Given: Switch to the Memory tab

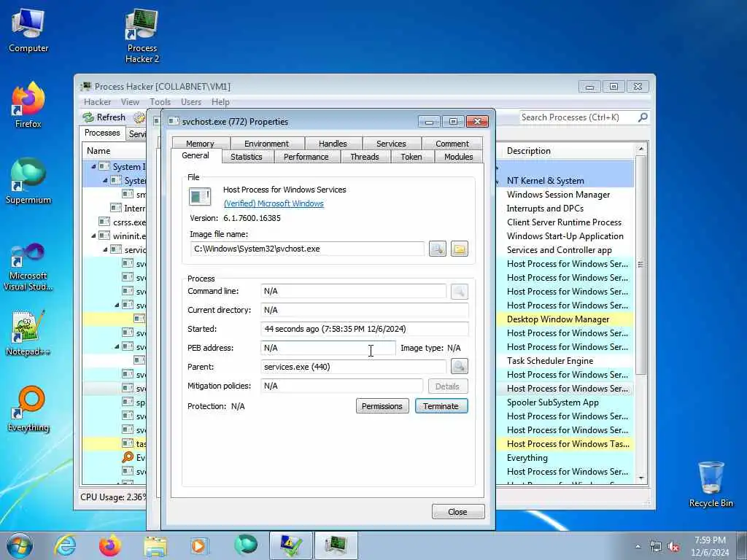Looking at the screenshot, I should point(200,144).
